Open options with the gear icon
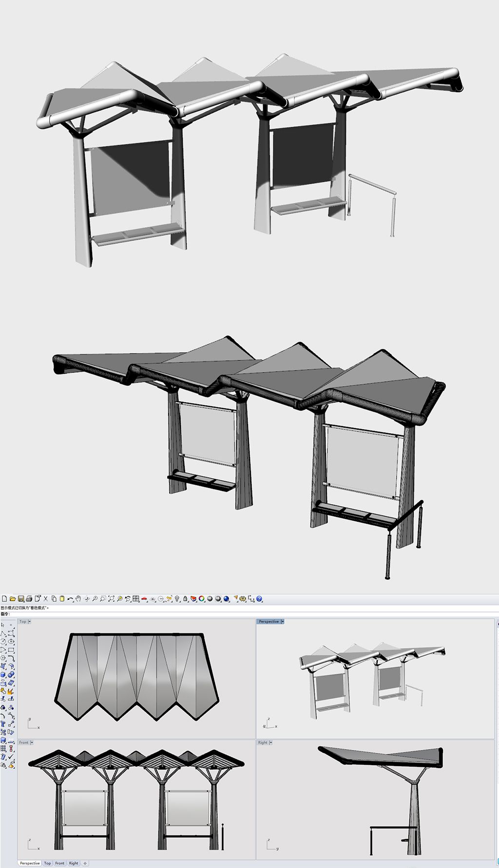Viewport: 499px width, 868px height. pos(243,598)
